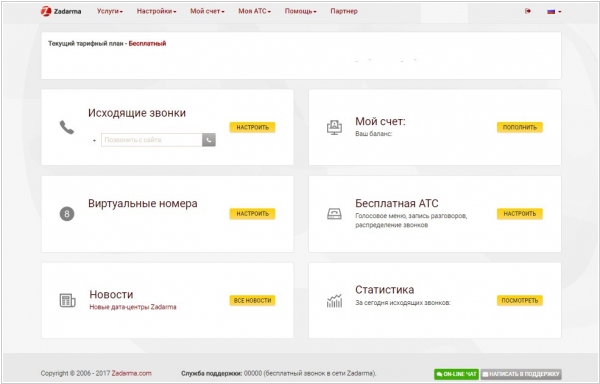The image size is (600, 384).
Task: Select the Партнер menu item
Action: [x=344, y=11]
